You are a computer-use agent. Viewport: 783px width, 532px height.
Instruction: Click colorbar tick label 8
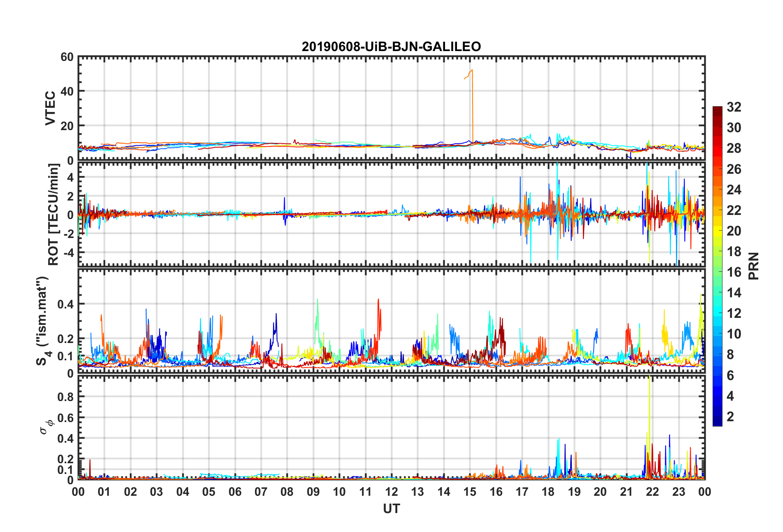(x=730, y=354)
